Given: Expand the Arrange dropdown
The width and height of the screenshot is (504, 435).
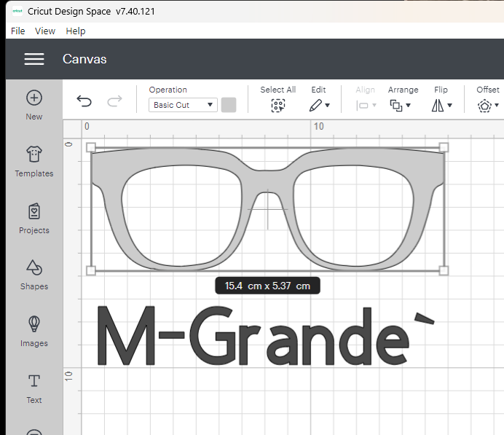Looking at the screenshot, I should (401, 105).
